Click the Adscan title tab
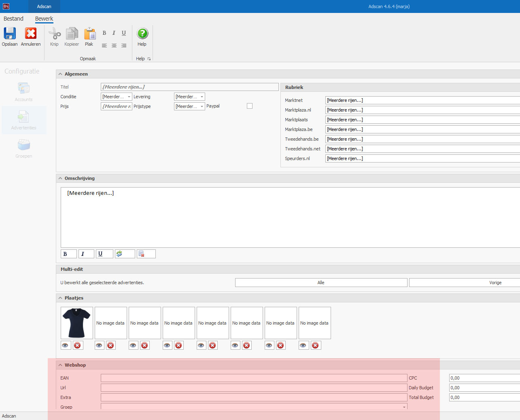 [x=44, y=6]
